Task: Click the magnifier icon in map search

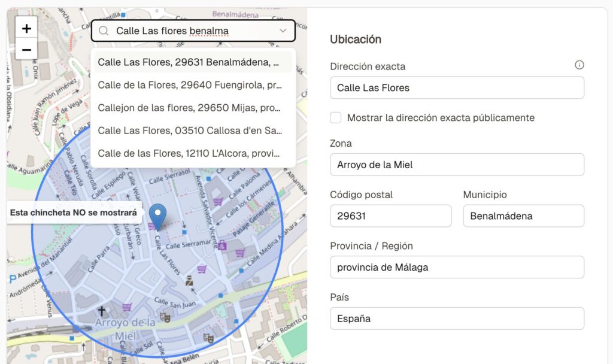Action: pyautogui.click(x=104, y=31)
